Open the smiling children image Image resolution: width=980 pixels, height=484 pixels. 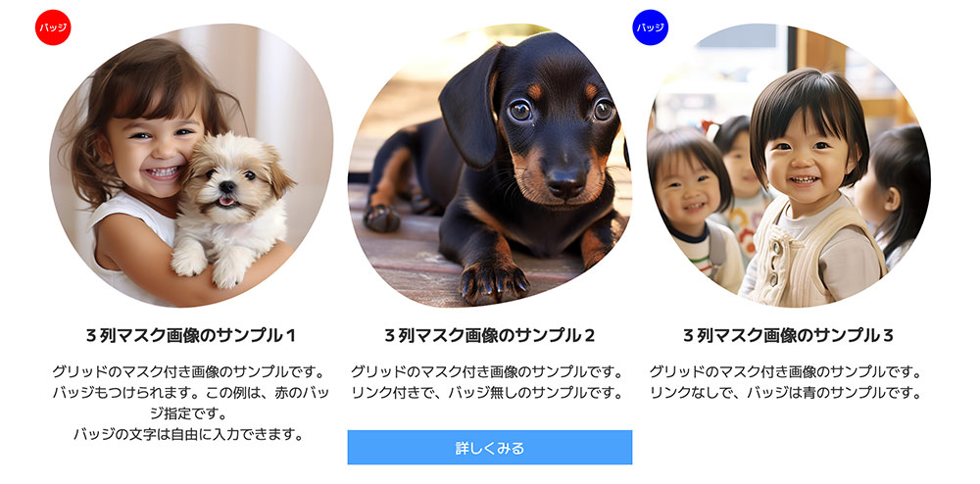coord(789,166)
